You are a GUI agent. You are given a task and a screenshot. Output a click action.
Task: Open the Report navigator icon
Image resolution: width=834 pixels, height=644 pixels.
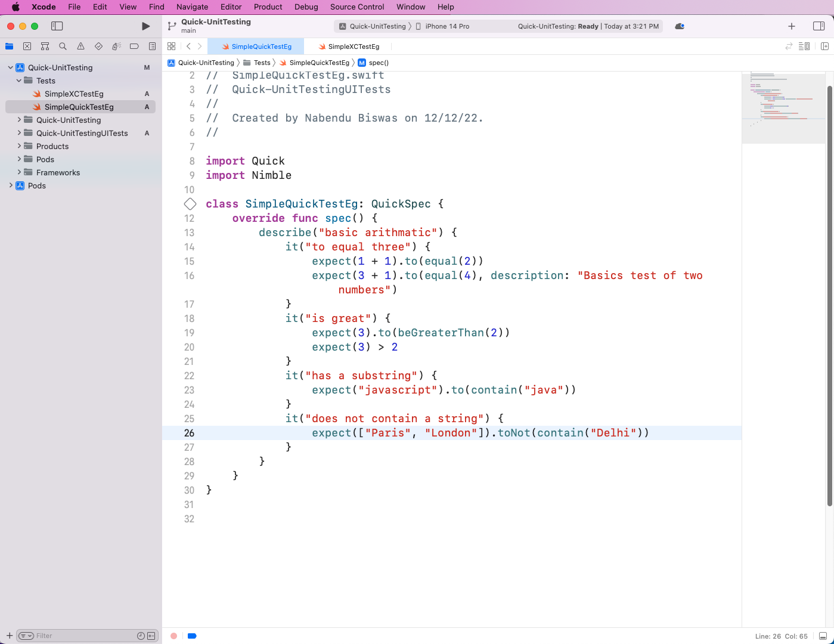152,47
